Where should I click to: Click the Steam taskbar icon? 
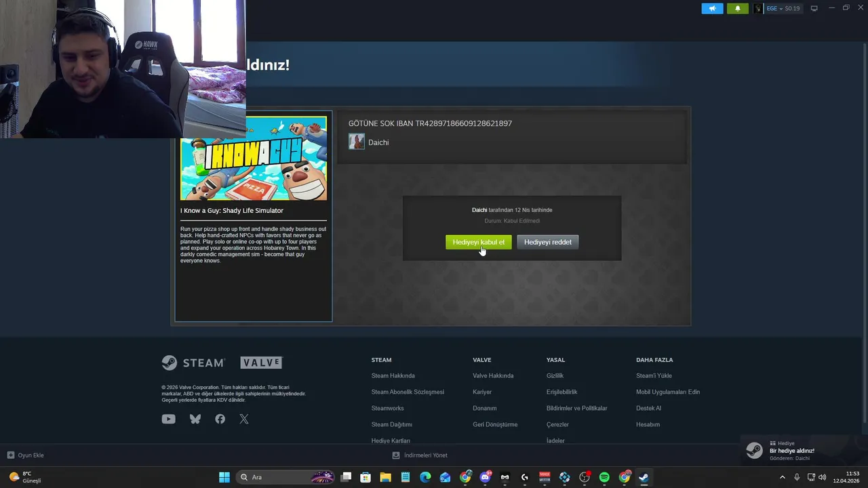[644, 477]
